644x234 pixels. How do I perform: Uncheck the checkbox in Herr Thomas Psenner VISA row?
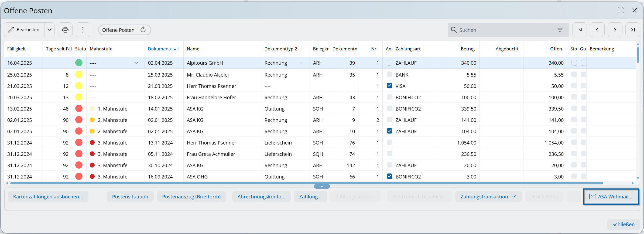[389, 86]
